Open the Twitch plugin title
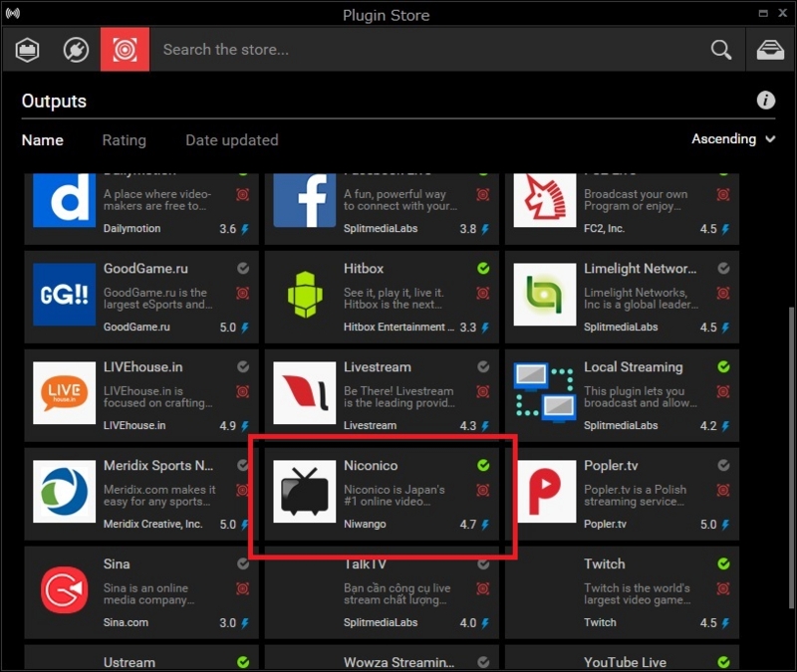This screenshot has height=672, width=797. (605, 563)
